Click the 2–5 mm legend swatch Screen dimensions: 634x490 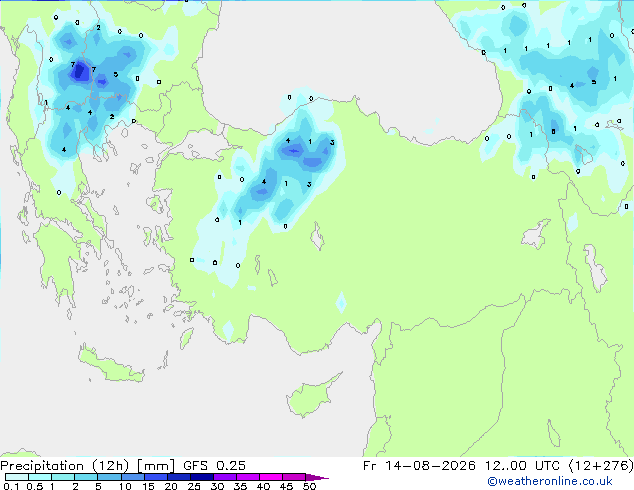(86, 477)
